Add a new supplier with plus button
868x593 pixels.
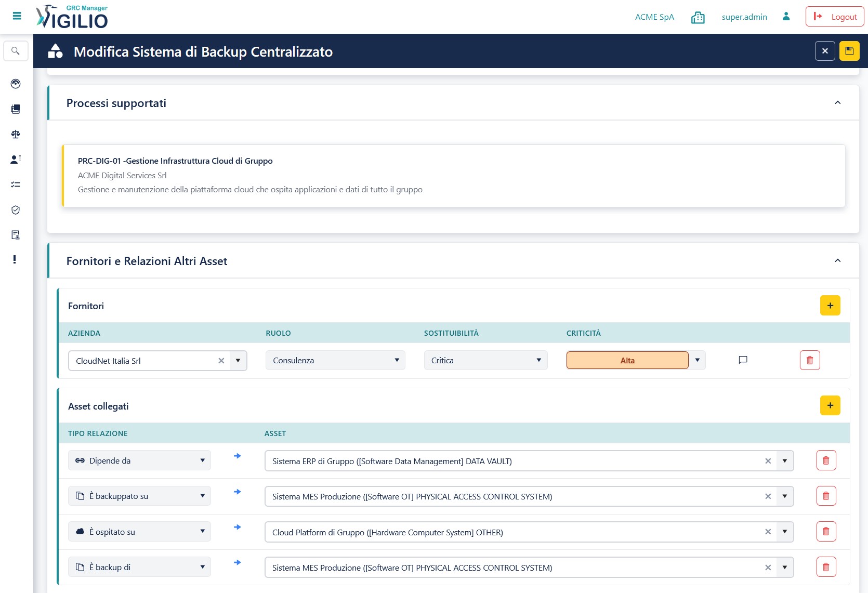(830, 306)
